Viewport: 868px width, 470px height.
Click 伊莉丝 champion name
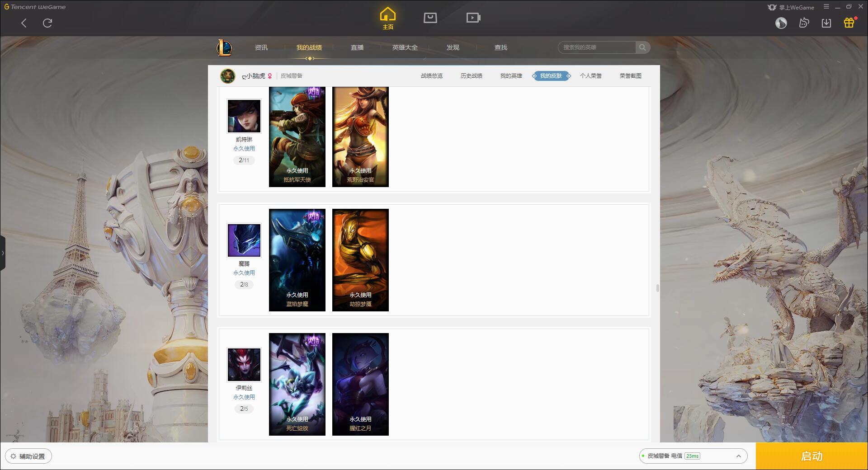coord(244,388)
